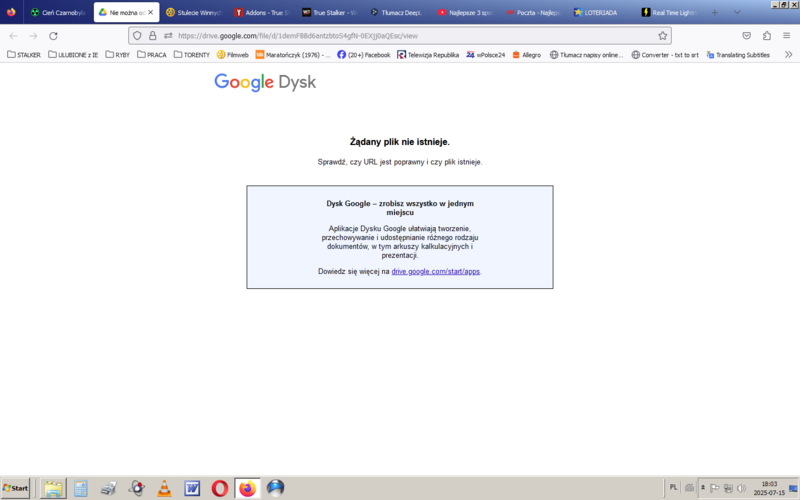Open the Filmweb bookmark
The height and width of the screenshot is (500, 800).
tap(232, 55)
